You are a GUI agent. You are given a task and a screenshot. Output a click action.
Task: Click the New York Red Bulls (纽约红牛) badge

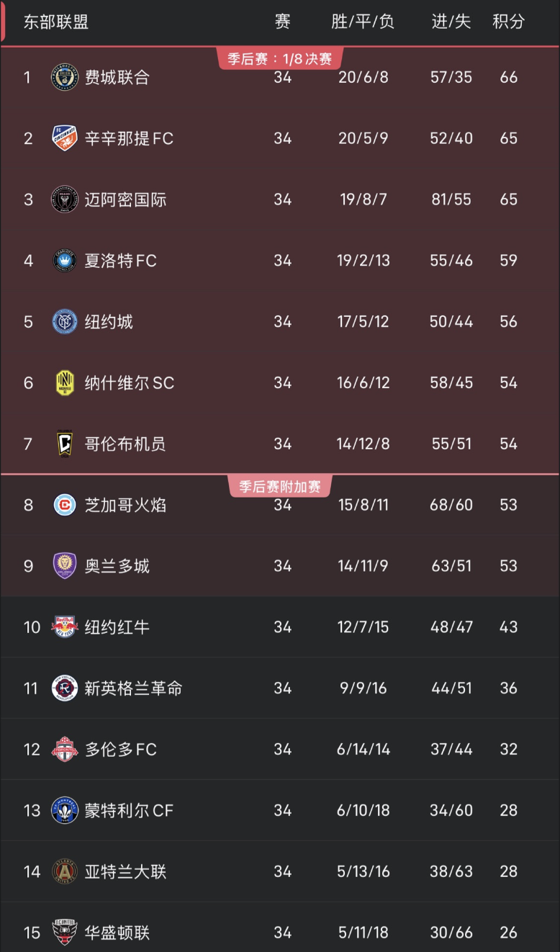(65, 627)
